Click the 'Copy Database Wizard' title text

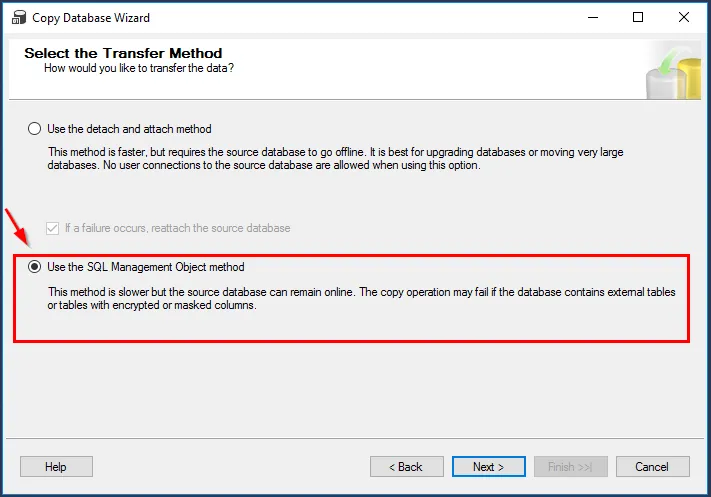(x=91, y=17)
